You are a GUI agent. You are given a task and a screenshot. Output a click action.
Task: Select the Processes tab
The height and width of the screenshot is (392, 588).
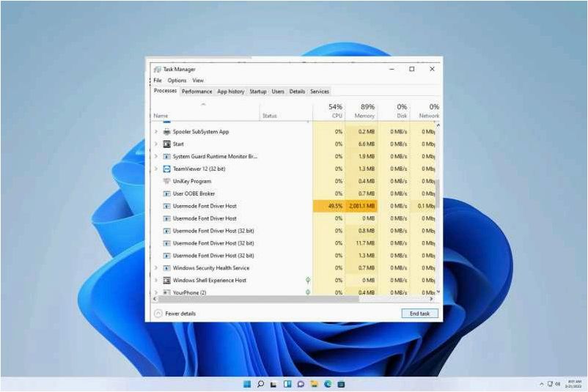[165, 91]
